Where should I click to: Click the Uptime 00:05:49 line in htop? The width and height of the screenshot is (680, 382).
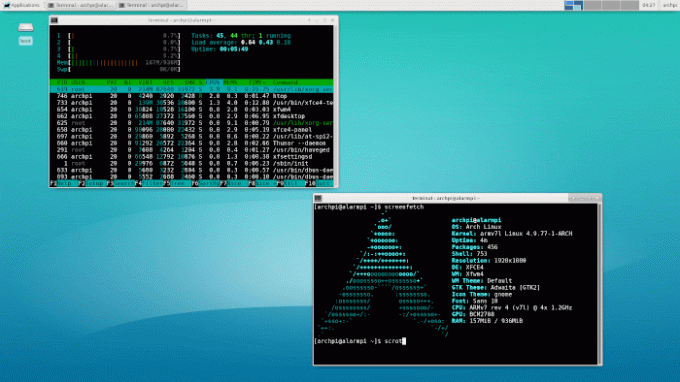click(x=219, y=49)
